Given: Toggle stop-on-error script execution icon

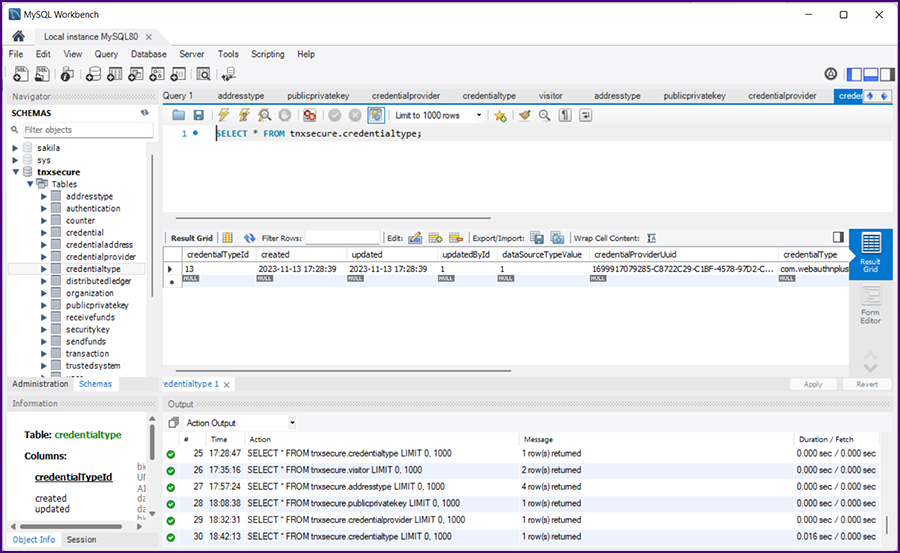Looking at the screenshot, I should pos(309,115).
